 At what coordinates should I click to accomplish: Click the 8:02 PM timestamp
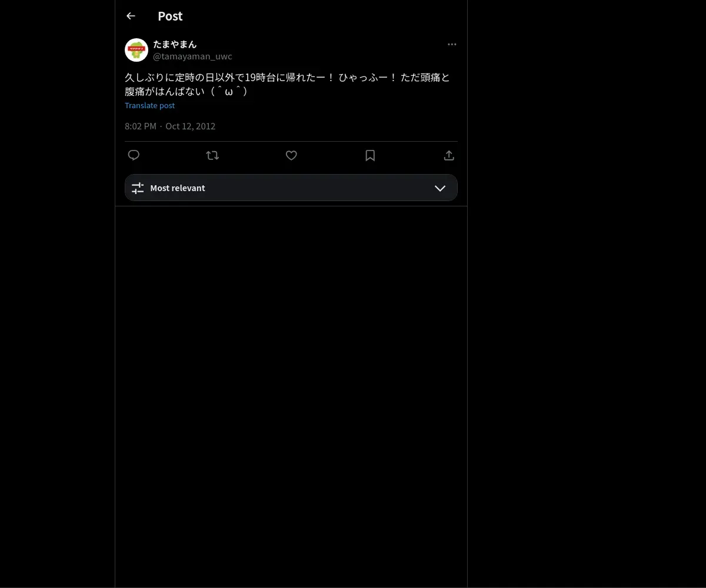tap(141, 126)
